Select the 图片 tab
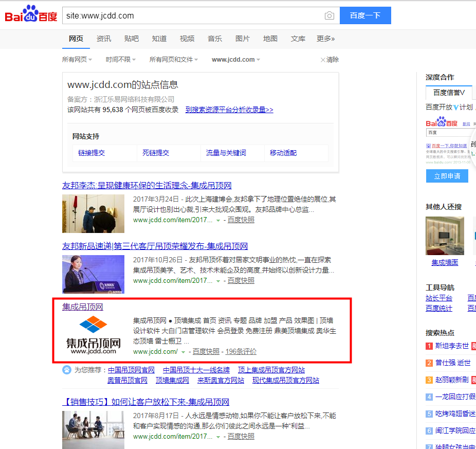Screen dimensions: 476x449 coord(243,39)
